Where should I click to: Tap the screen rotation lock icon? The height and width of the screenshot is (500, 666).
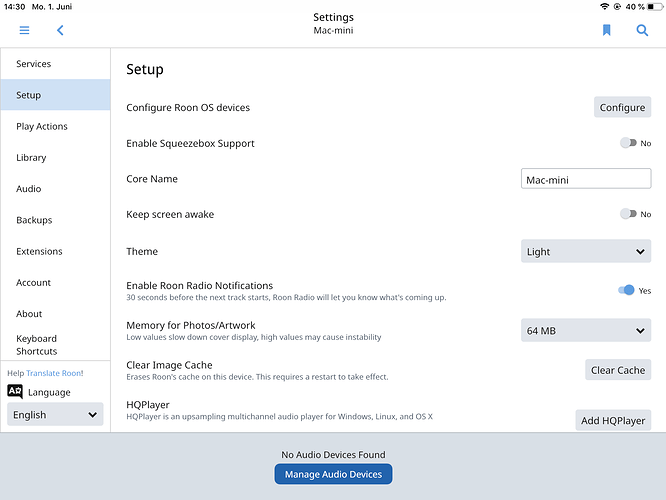pyautogui.click(x=617, y=6)
